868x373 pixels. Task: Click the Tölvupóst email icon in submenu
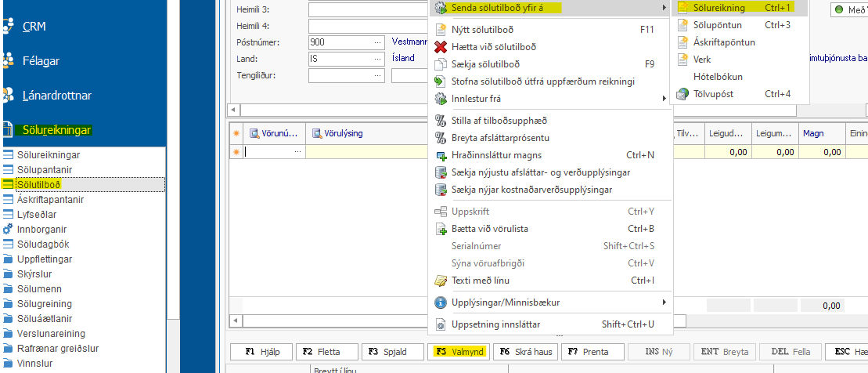pyautogui.click(x=683, y=94)
